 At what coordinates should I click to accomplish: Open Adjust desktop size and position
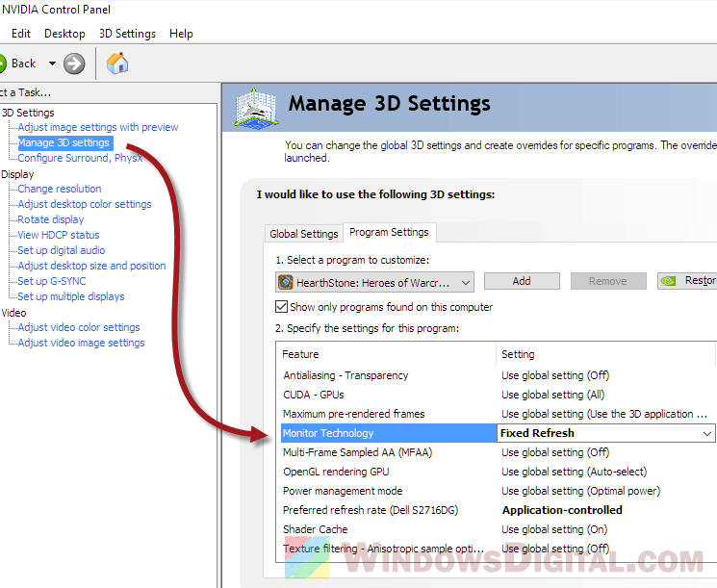91,266
